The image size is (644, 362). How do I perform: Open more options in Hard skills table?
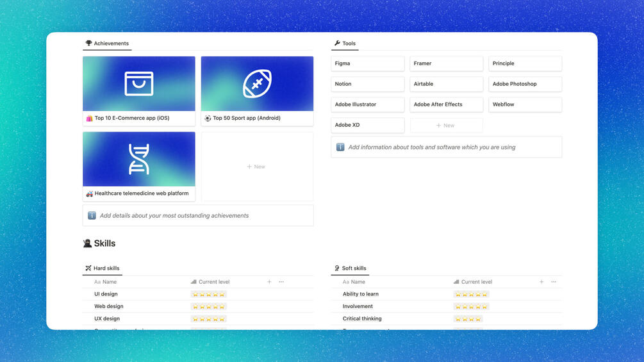[x=281, y=282]
